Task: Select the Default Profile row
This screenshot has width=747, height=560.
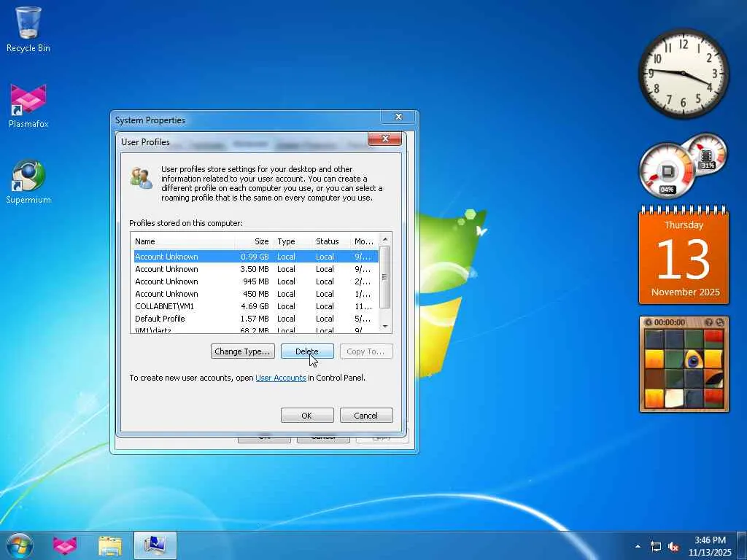Action: pos(256,319)
